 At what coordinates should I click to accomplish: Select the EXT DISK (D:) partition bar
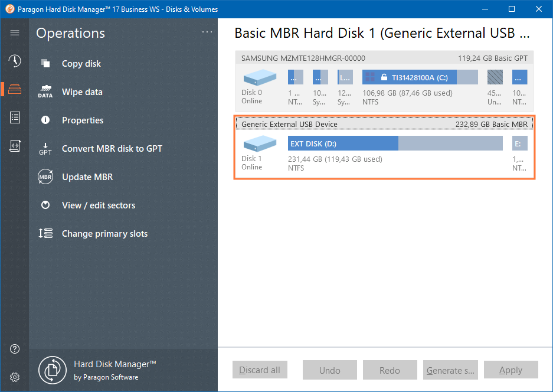[x=395, y=143]
